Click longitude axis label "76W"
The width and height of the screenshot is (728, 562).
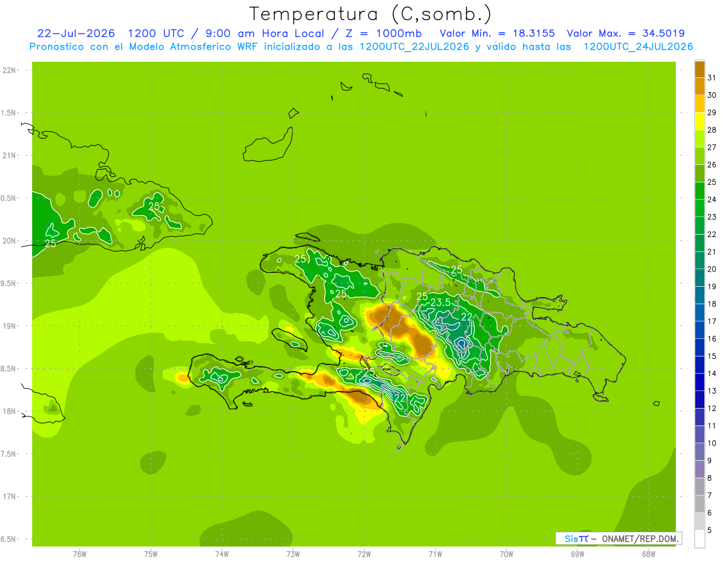79,554
